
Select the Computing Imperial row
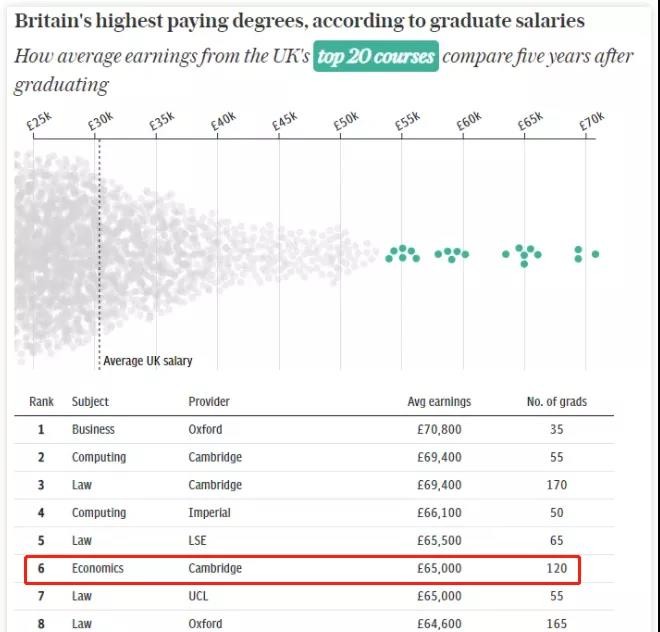(x=314, y=513)
